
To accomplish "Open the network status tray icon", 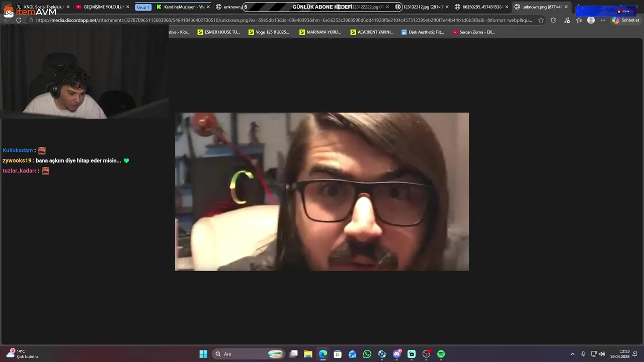I will click(x=594, y=354).
